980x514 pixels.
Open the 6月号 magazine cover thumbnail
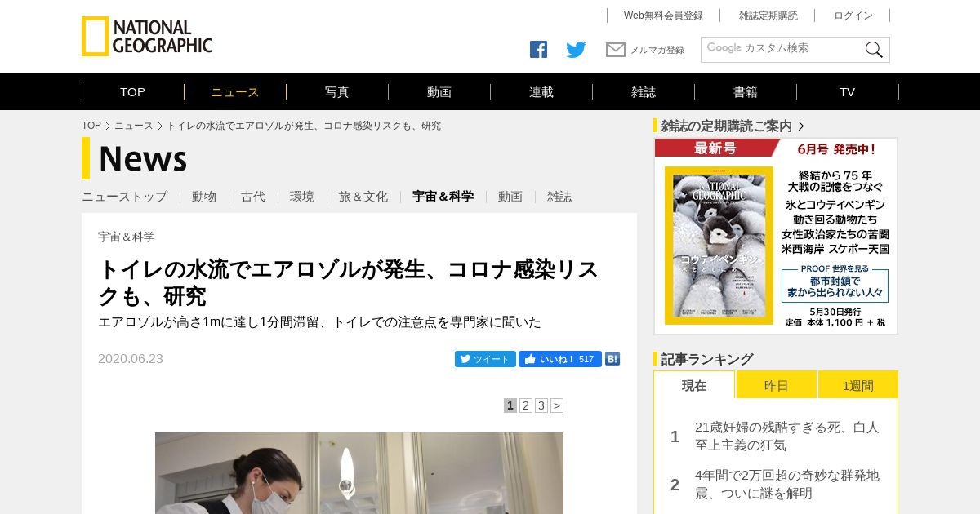point(719,246)
